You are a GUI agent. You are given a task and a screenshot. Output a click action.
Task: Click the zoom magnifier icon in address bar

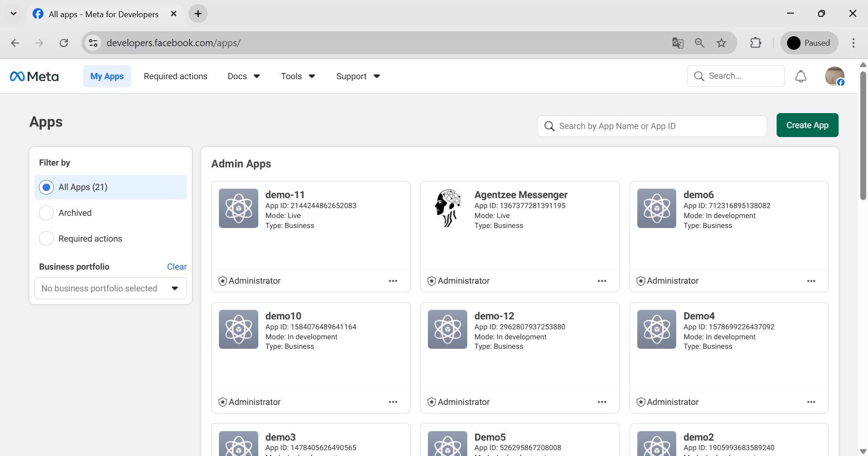699,43
